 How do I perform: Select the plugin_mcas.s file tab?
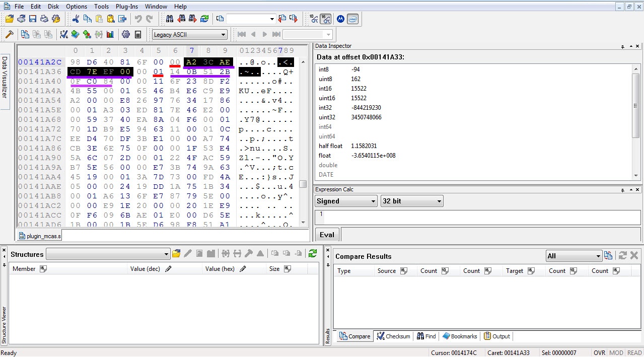(x=40, y=236)
